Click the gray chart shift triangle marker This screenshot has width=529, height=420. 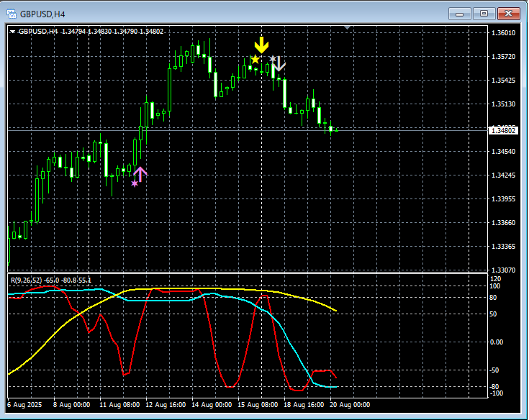pyautogui.click(x=348, y=27)
